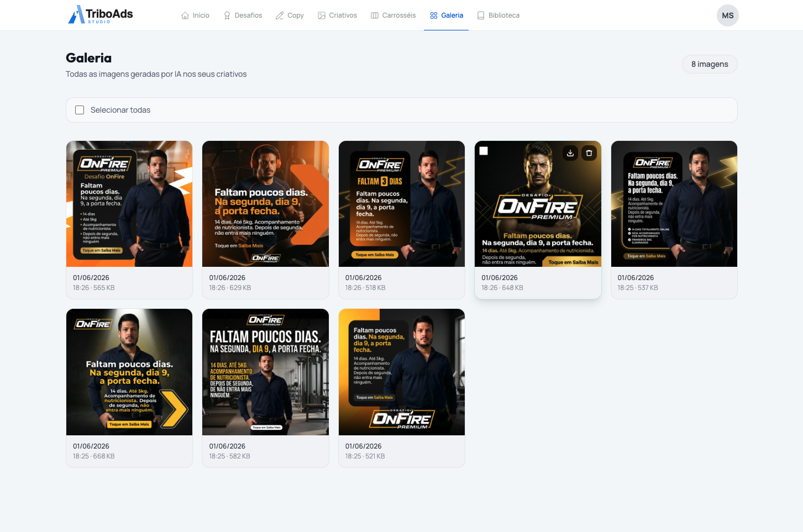Open the 582 KB image thumbnail

click(265, 372)
